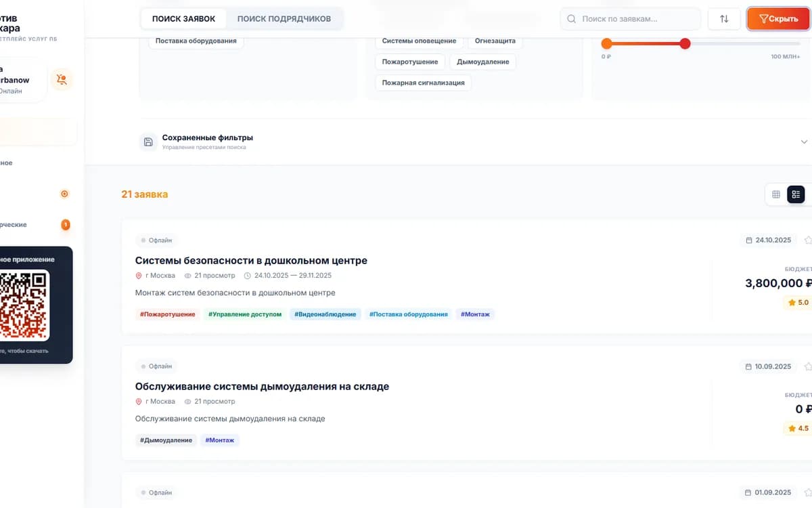Open Системы безопасности в дошкольном центре request
Screen dimensions: 812x508
point(251,260)
